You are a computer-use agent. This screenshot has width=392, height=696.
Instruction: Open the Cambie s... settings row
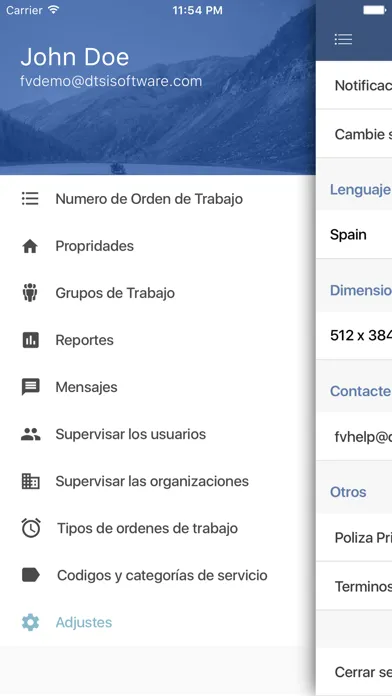click(x=354, y=134)
